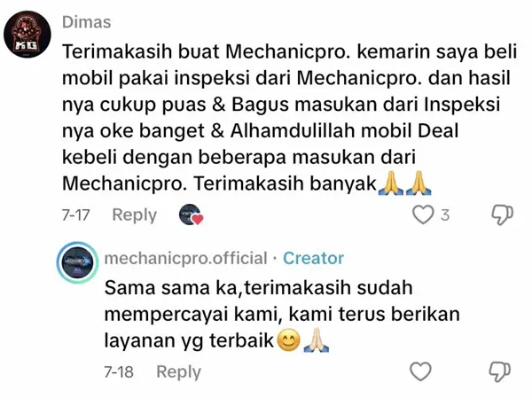This screenshot has height=398, width=532.
Task: Click the 7-18 timestamp on creator reply
Action: click(x=119, y=372)
